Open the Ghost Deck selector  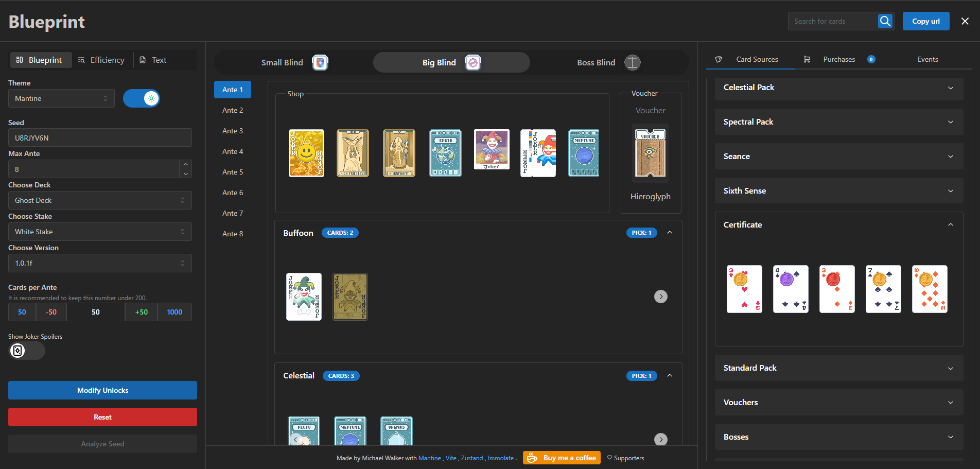click(x=99, y=200)
